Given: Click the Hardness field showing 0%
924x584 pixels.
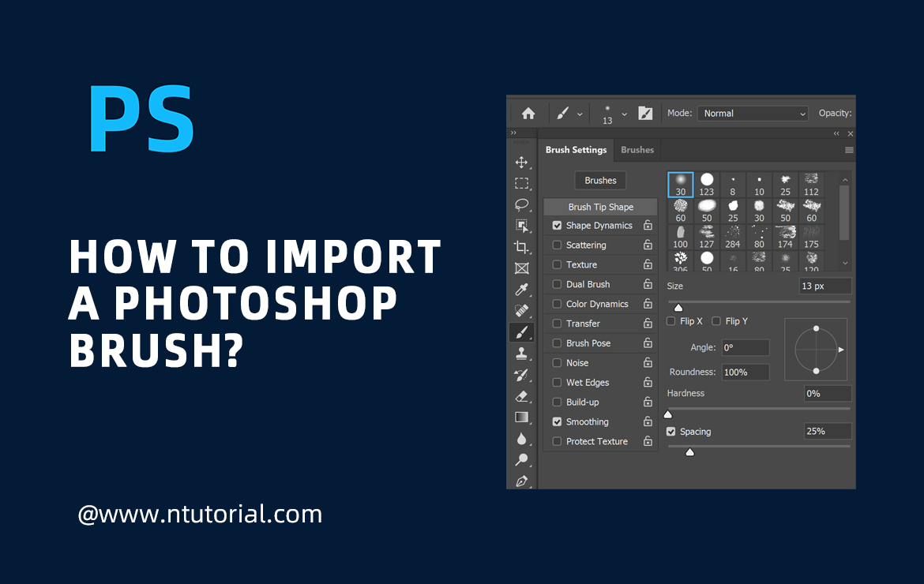Looking at the screenshot, I should coord(828,393).
